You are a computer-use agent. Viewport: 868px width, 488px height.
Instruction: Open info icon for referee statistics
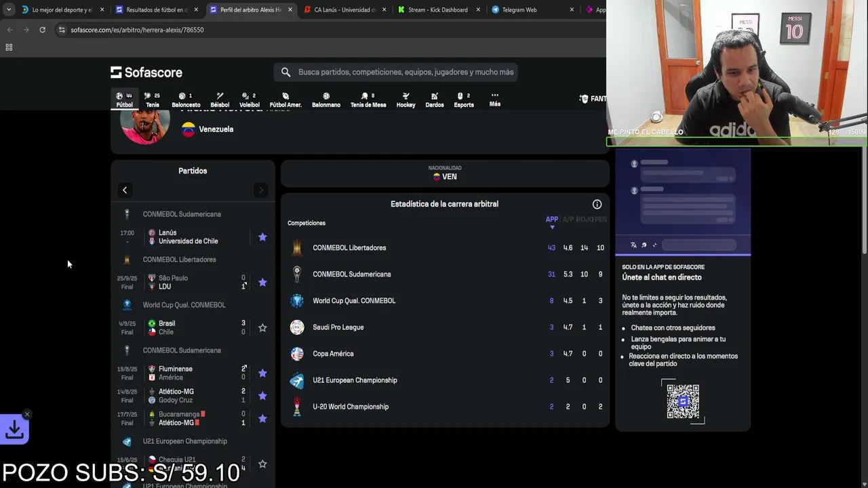(x=597, y=204)
